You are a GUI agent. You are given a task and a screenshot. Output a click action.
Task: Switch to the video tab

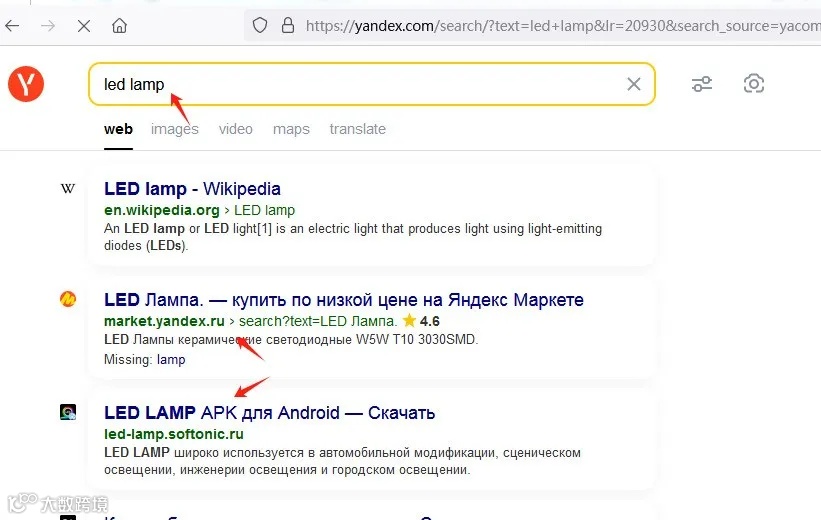pos(236,129)
